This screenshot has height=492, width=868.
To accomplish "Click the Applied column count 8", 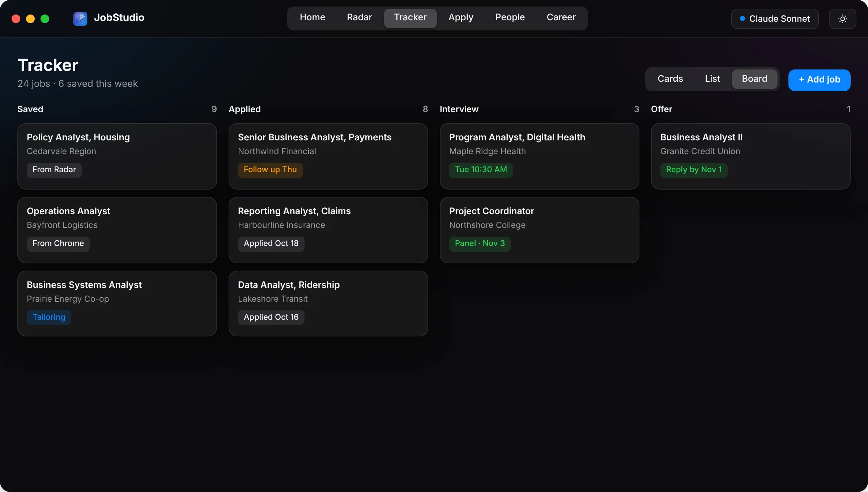I will tap(425, 109).
